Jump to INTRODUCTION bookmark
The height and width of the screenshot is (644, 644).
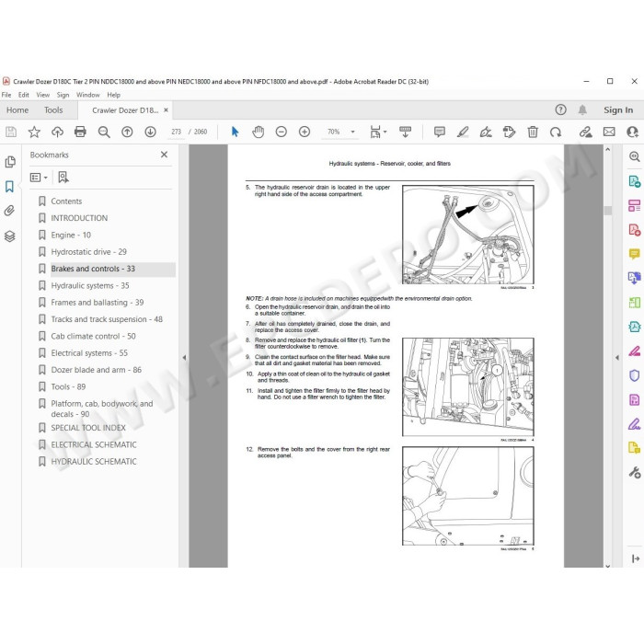[79, 218]
